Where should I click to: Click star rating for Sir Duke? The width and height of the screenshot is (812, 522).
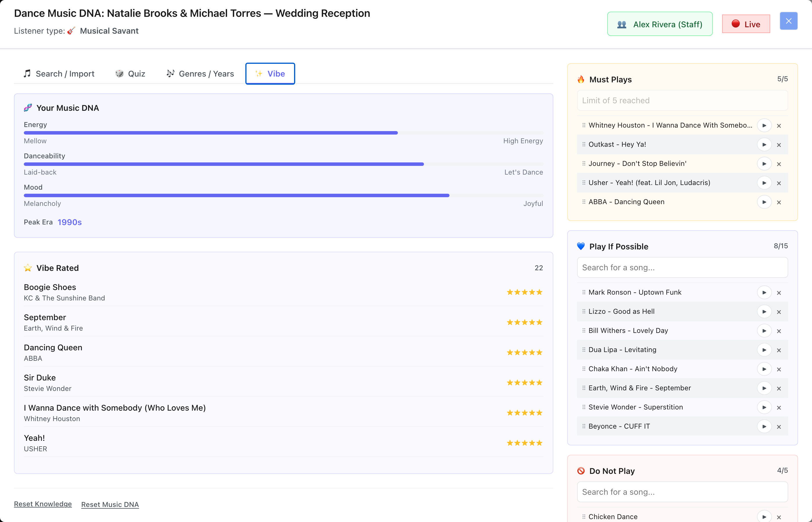tap(525, 383)
